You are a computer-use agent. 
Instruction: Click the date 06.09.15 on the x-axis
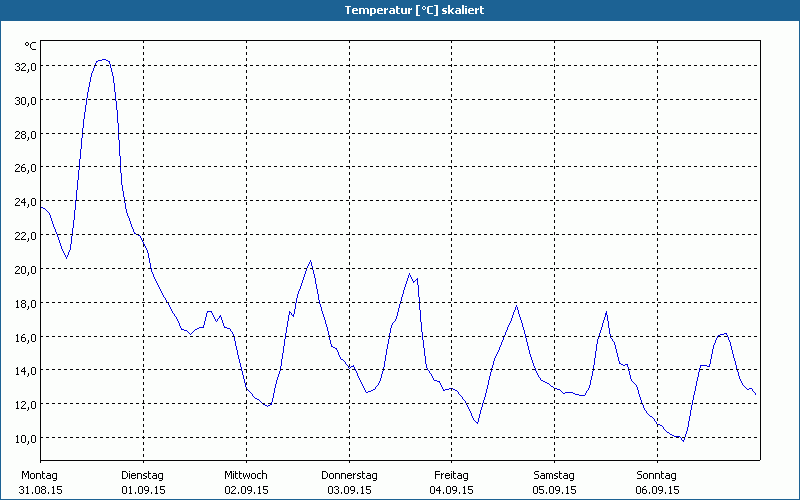[x=657, y=491]
